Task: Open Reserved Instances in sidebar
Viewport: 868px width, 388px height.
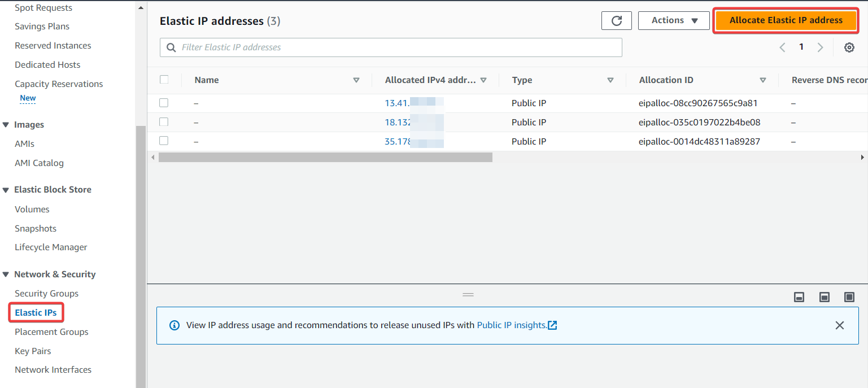Action: click(x=53, y=46)
